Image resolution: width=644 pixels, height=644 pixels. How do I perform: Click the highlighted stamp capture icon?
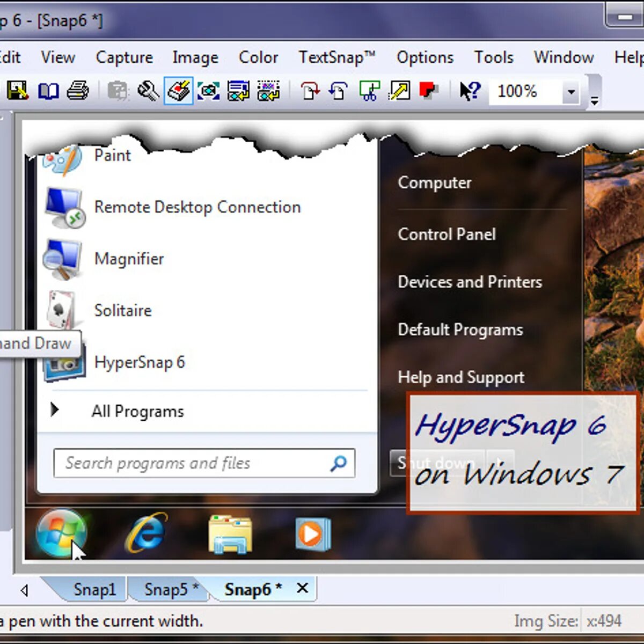pos(179,91)
